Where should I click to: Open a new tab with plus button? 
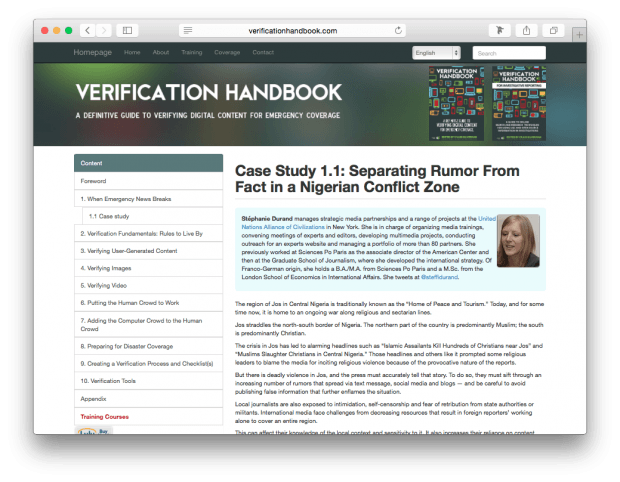pos(580,34)
